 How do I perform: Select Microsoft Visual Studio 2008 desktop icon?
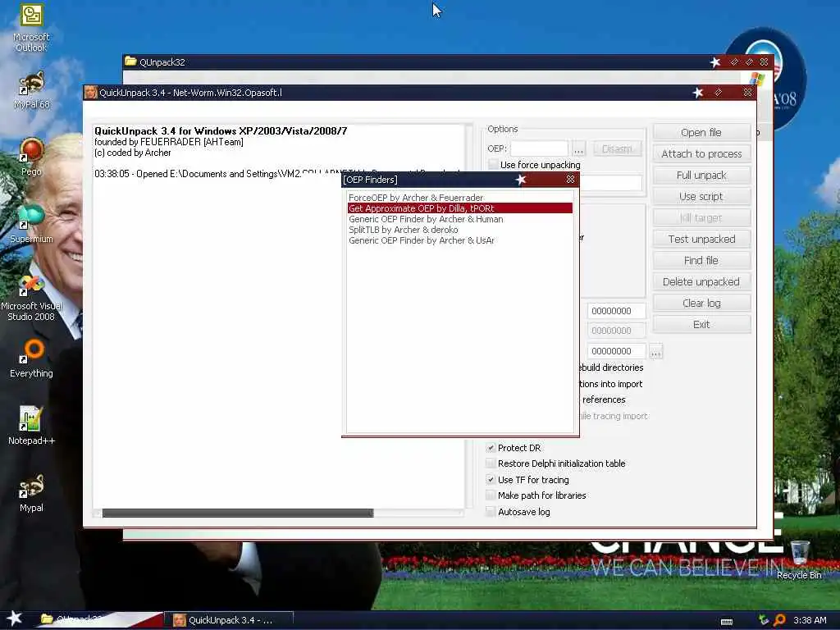coord(31,298)
